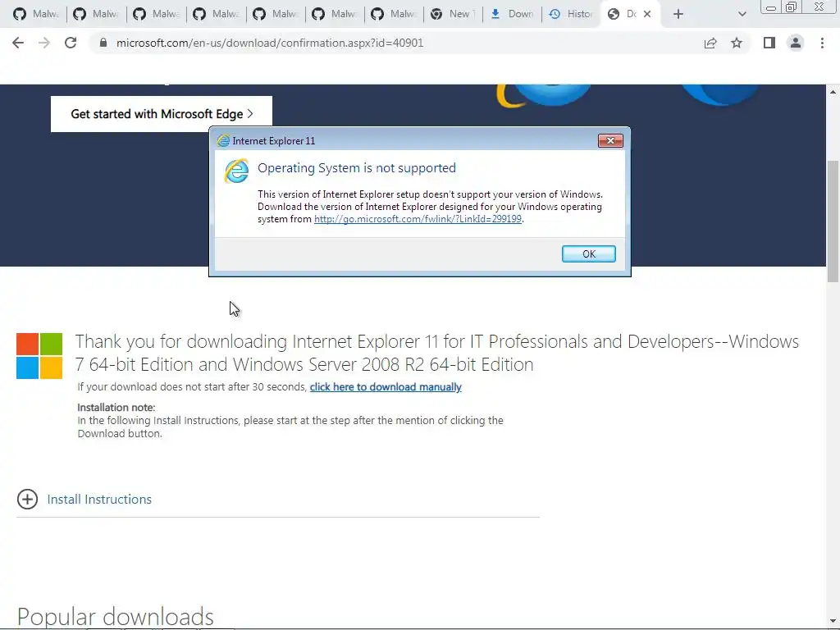Image resolution: width=840 pixels, height=630 pixels.
Task: Click the click here to download manually link
Action: pos(386,387)
